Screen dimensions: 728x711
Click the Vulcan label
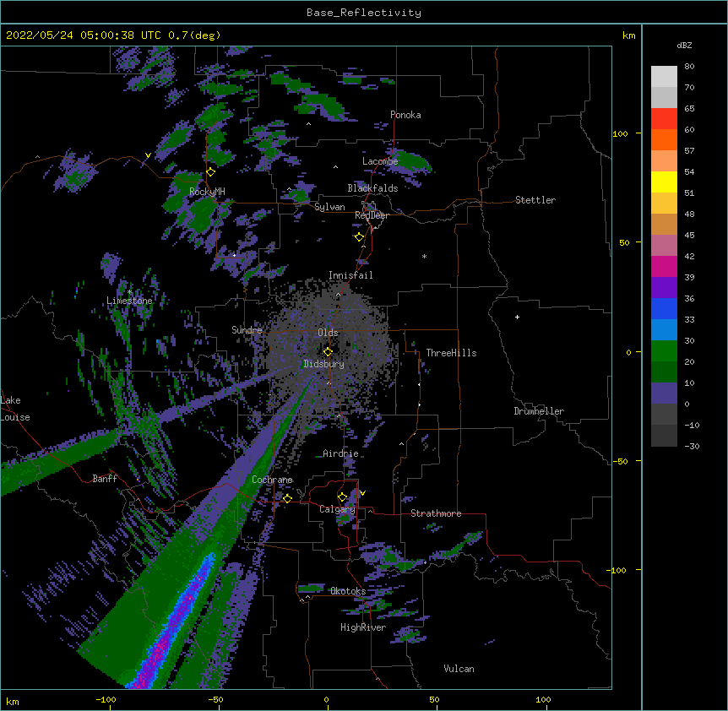tap(459, 669)
